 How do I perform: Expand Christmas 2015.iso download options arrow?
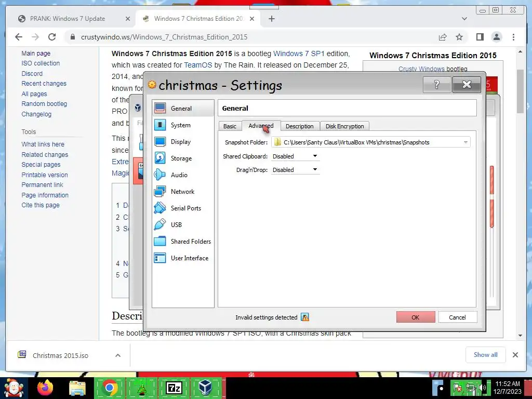click(x=118, y=355)
